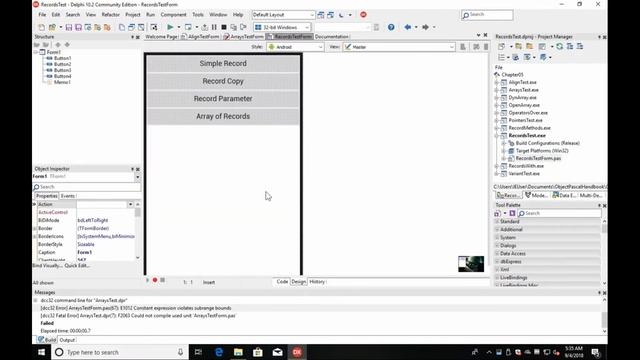Select RecordsTestForm.pas in Project Manager
The width and height of the screenshot is (640, 360).
point(538,158)
